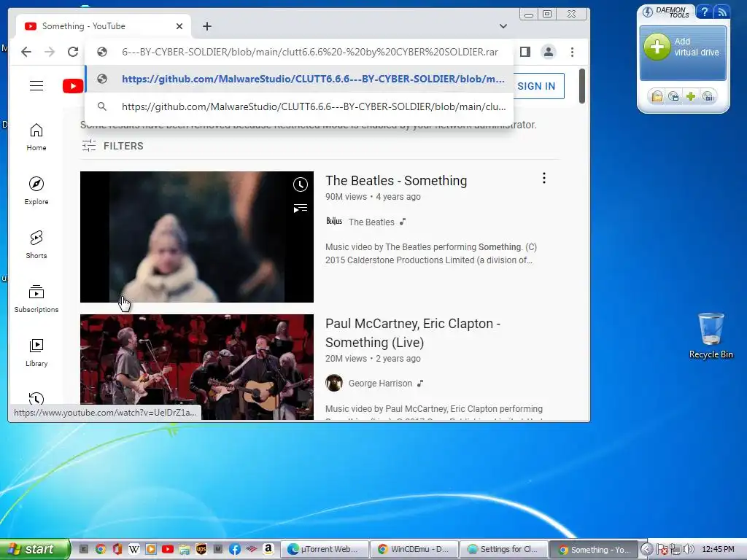Click the tray security flag alert icon

click(662, 550)
